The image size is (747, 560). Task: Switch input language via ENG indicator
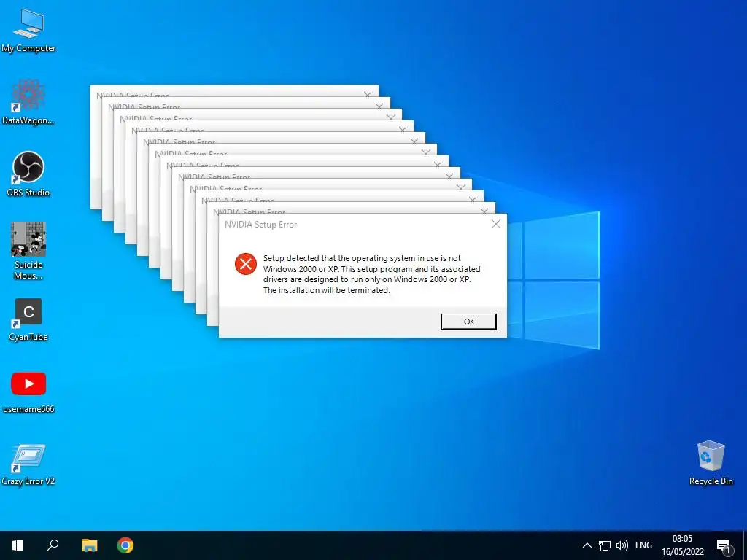pyautogui.click(x=643, y=545)
